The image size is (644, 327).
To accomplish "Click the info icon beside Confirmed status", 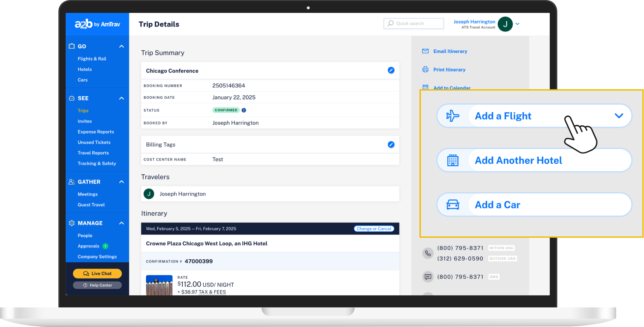I will tap(244, 110).
